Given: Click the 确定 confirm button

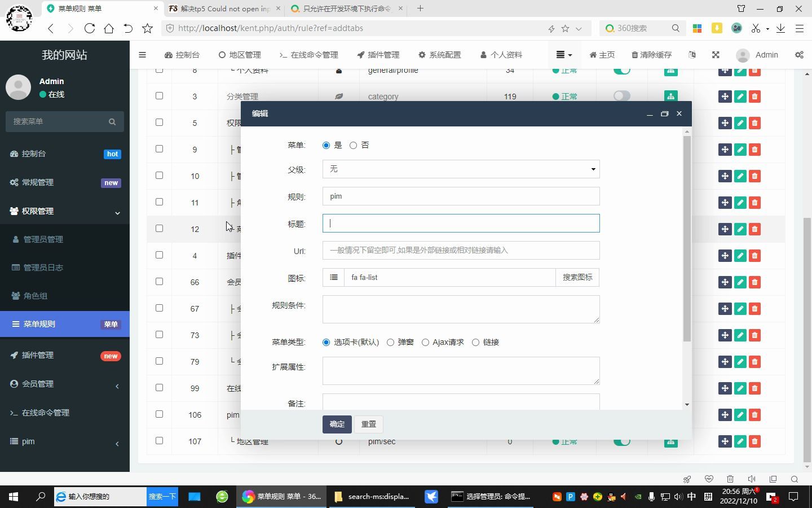Looking at the screenshot, I should 337,424.
